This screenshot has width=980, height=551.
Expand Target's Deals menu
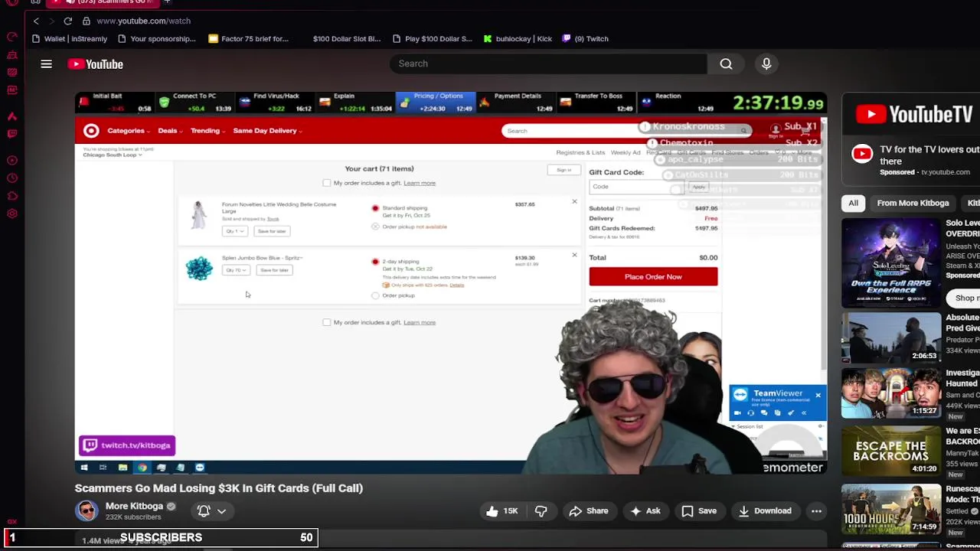pos(169,131)
